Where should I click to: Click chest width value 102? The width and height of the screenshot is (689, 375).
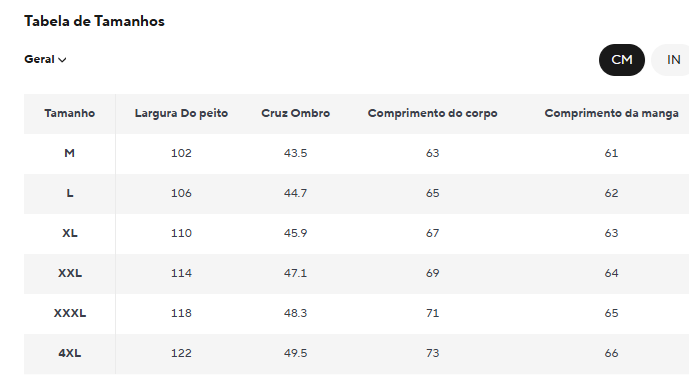click(x=181, y=153)
